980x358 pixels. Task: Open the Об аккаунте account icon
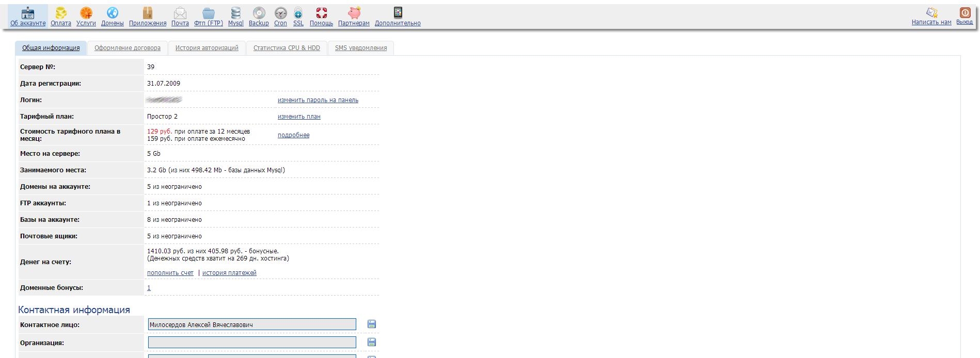tap(28, 12)
